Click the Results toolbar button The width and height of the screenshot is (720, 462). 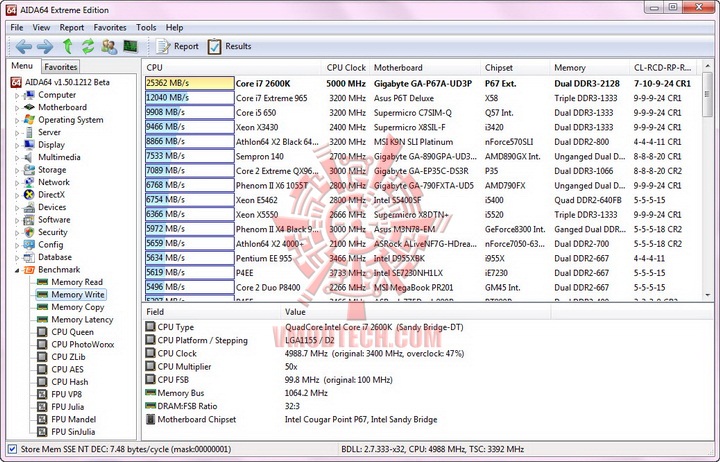(x=229, y=46)
